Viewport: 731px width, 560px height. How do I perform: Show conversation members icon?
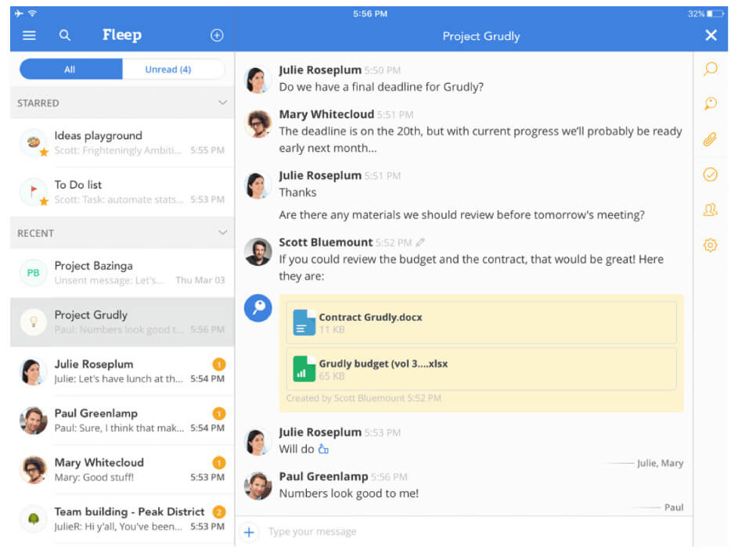(710, 210)
